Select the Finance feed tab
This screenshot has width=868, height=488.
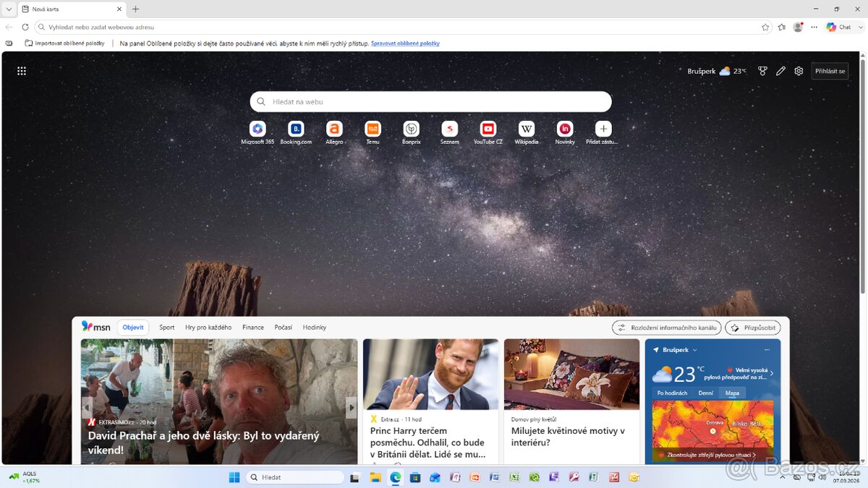click(253, 328)
